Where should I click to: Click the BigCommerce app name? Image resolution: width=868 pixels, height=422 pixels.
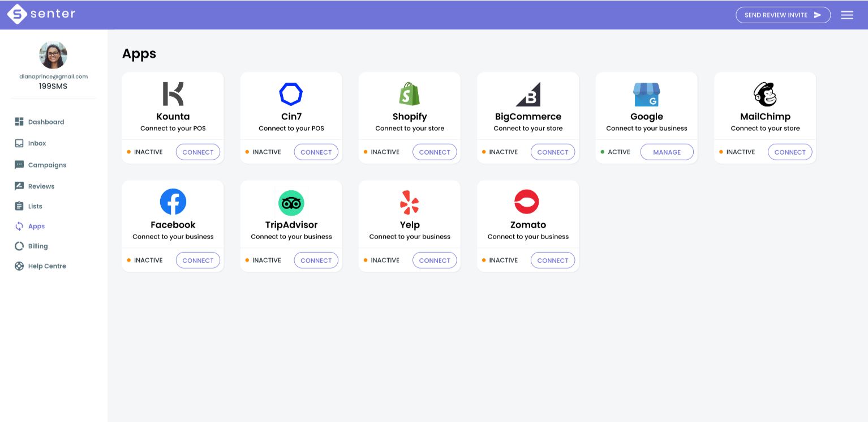pyautogui.click(x=528, y=117)
